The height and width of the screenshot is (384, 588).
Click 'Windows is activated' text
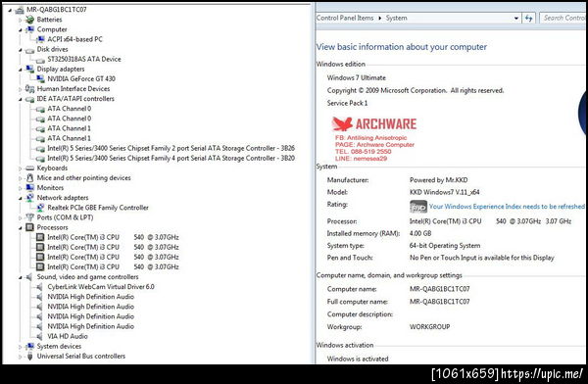coord(358,359)
